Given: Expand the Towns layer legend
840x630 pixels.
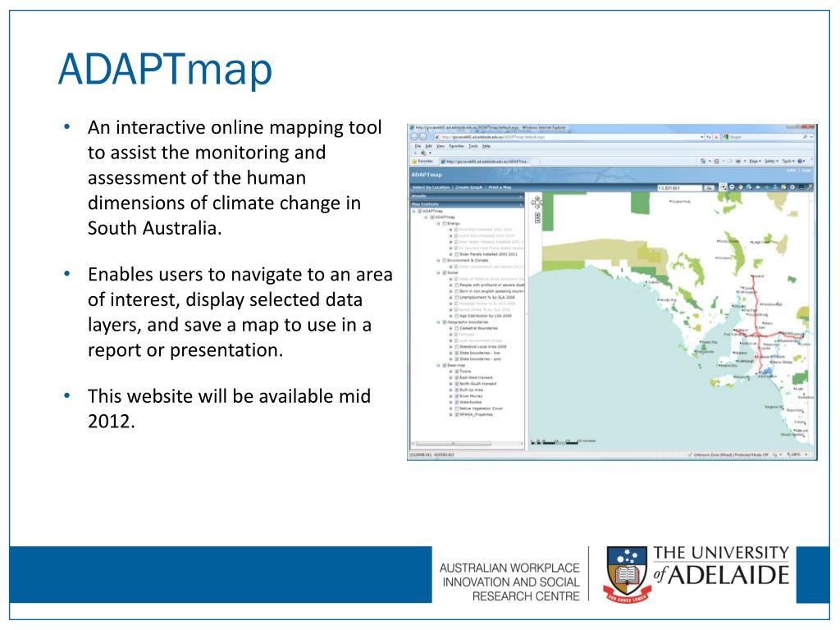Looking at the screenshot, I should [450, 372].
